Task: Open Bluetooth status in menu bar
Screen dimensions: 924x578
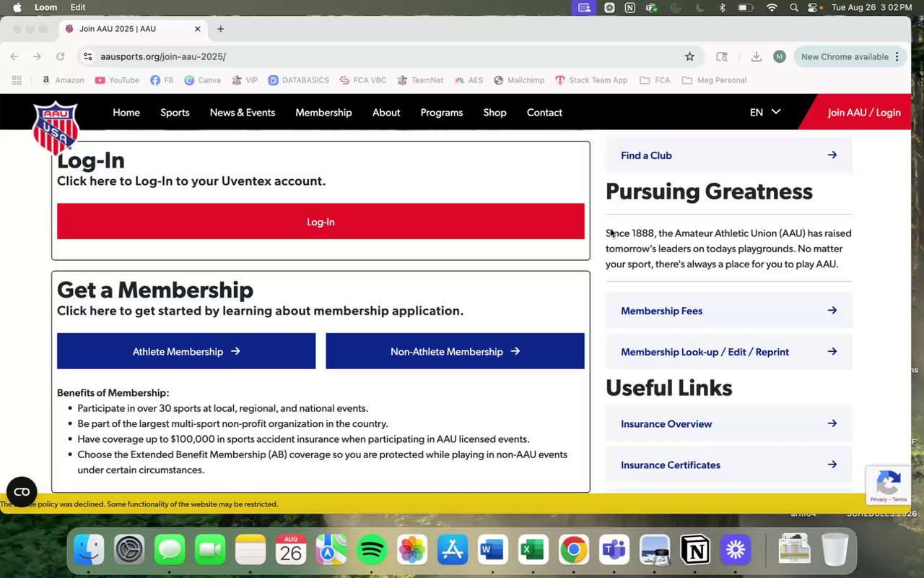Action: tap(722, 7)
